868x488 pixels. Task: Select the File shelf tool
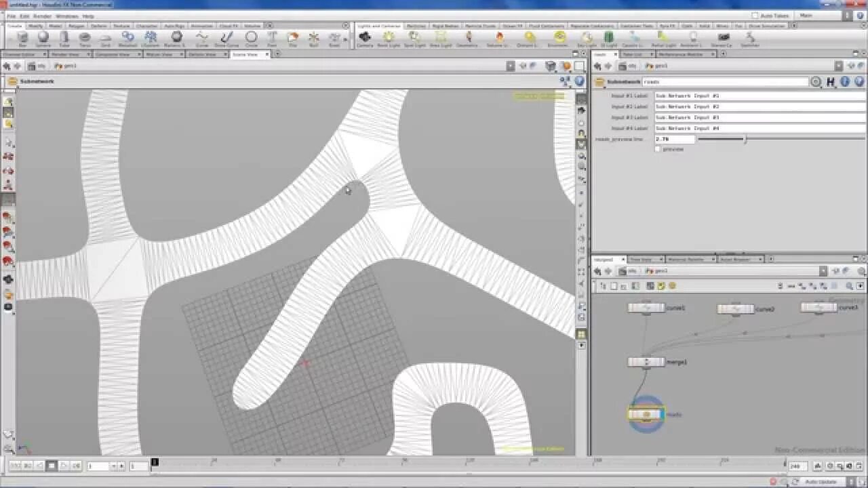click(293, 39)
